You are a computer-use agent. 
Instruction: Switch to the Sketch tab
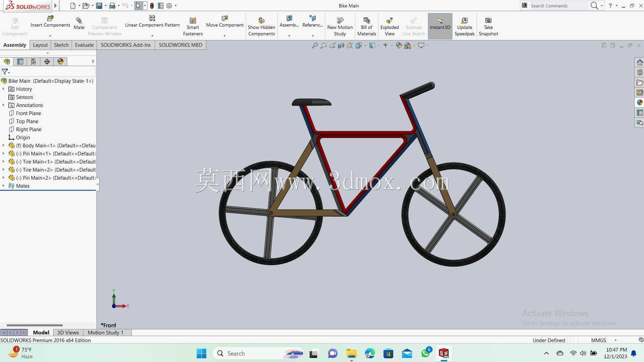point(61,45)
